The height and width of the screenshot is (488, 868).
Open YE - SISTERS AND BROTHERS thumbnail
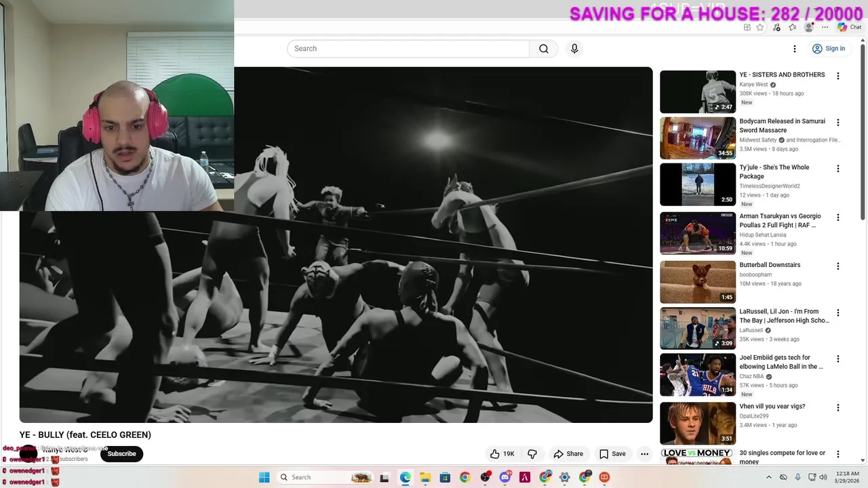click(x=698, y=91)
